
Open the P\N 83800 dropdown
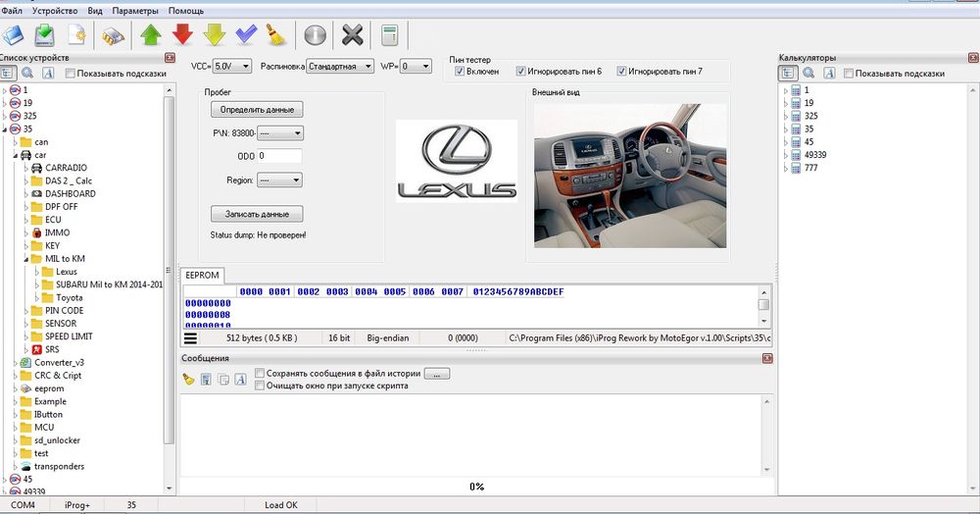click(x=280, y=133)
